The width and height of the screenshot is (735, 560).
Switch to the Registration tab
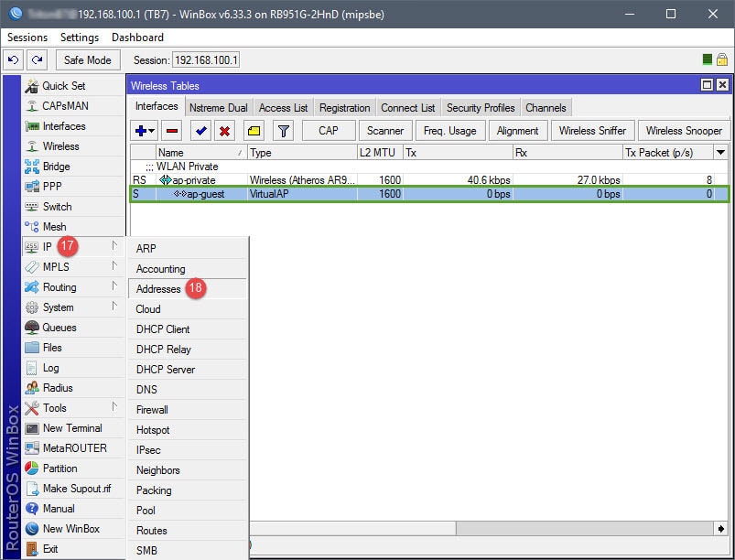click(344, 108)
